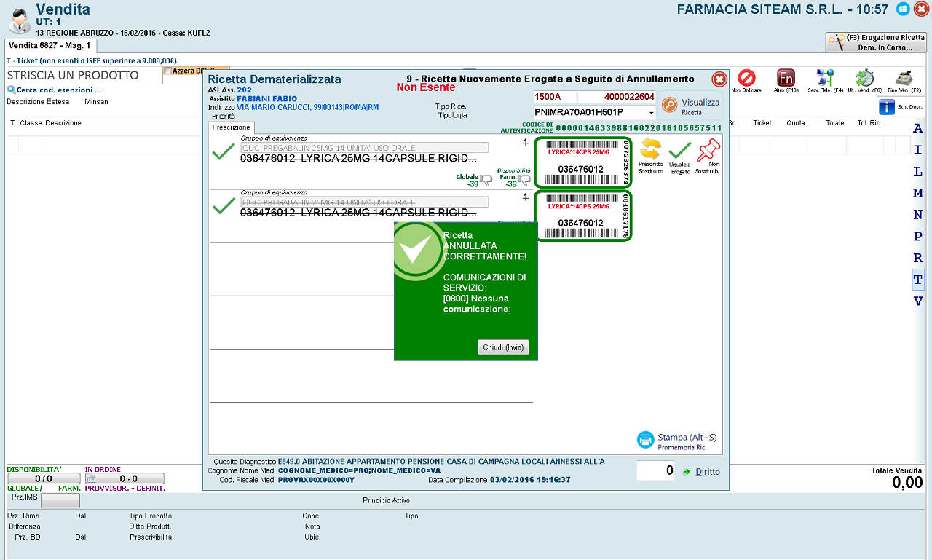Click Uguale a Erogato checkmark icon
Image resolution: width=932 pixels, height=560 pixels.
click(x=680, y=150)
